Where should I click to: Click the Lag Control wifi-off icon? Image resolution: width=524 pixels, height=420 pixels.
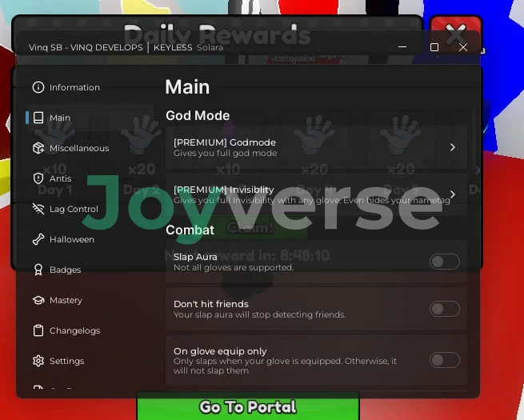[x=38, y=209]
